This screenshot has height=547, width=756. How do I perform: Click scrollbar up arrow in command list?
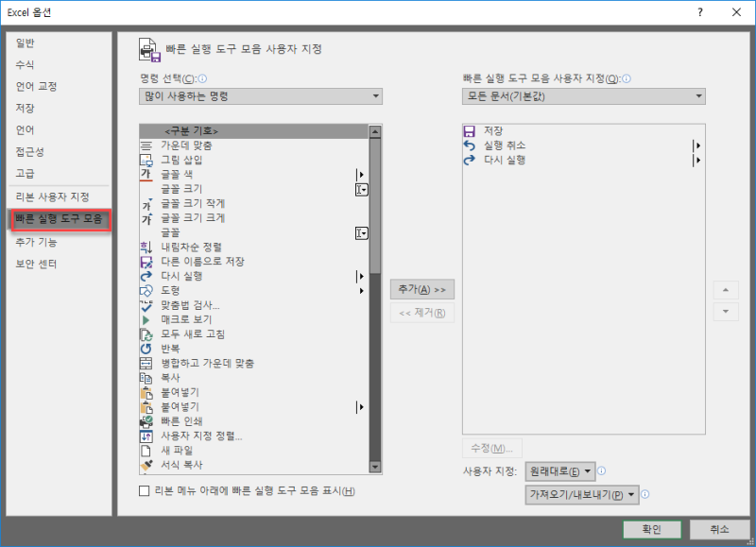[375, 131]
